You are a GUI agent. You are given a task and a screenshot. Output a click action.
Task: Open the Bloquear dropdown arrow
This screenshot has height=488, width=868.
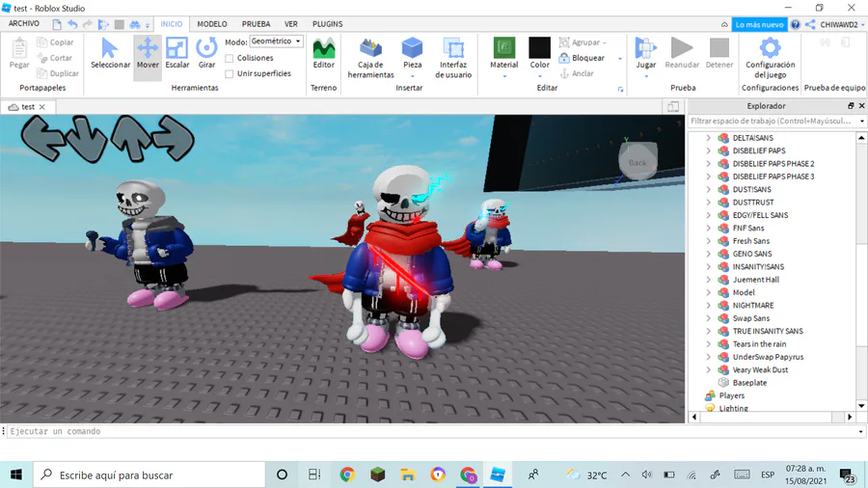(619, 58)
